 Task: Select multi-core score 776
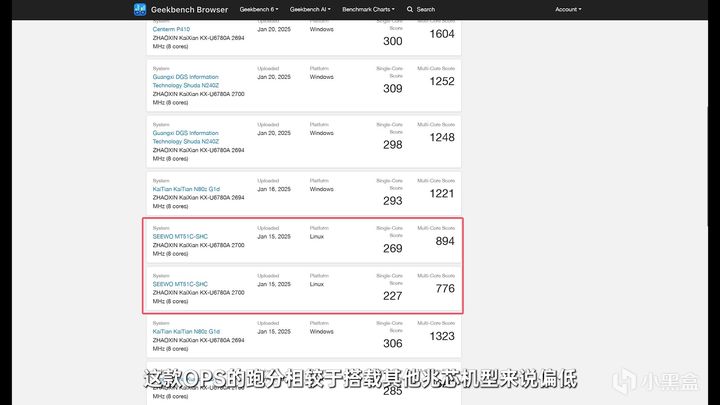tap(445, 288)
